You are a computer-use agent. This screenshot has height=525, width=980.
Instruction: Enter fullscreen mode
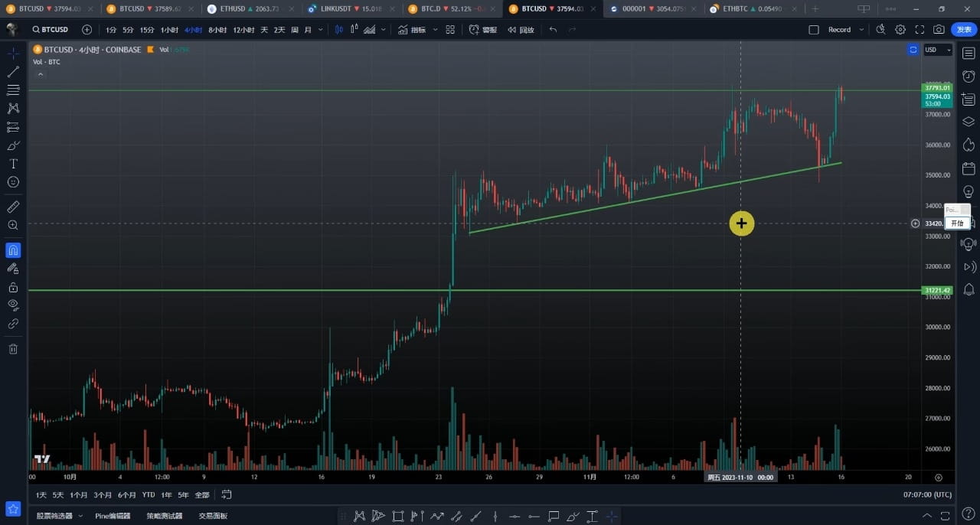[x=920, y=30]
